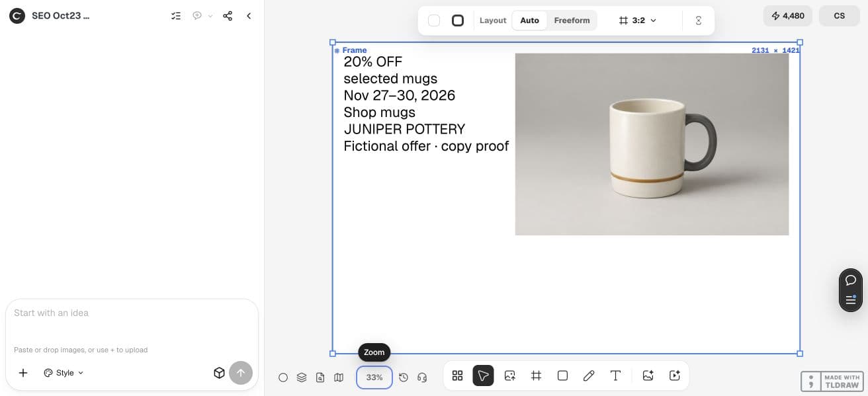Click the plus upload button
This screenshot has width=868, height=396.
[23, 373]
